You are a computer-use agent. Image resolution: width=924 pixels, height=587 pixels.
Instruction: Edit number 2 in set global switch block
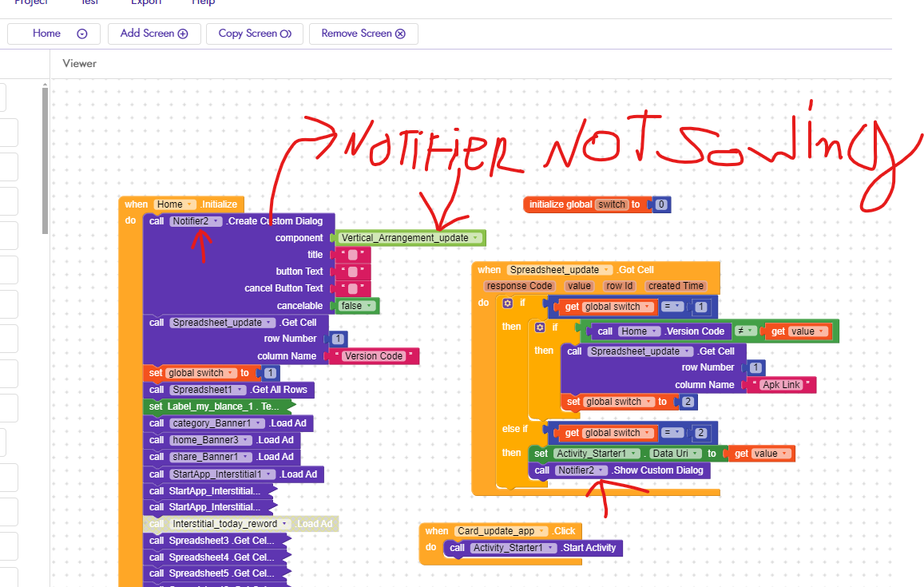coord(688,402)
